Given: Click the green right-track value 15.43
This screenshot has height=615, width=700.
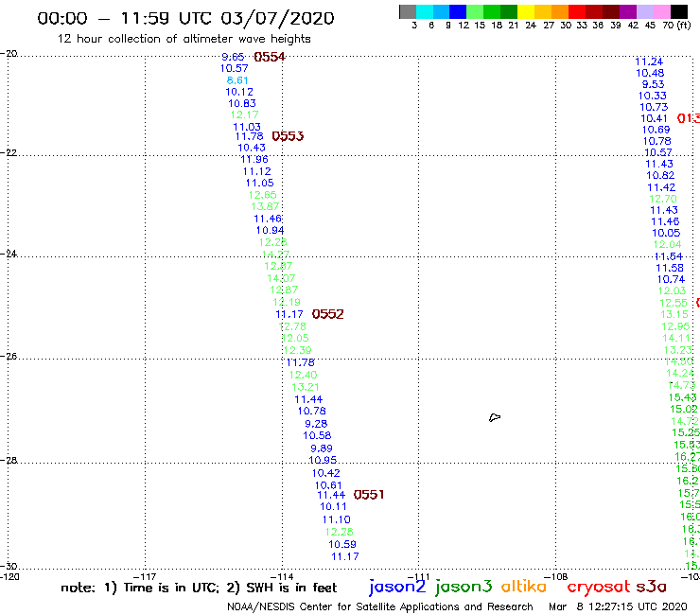Looking at the screenshot, I should click(x=682, y=397).
